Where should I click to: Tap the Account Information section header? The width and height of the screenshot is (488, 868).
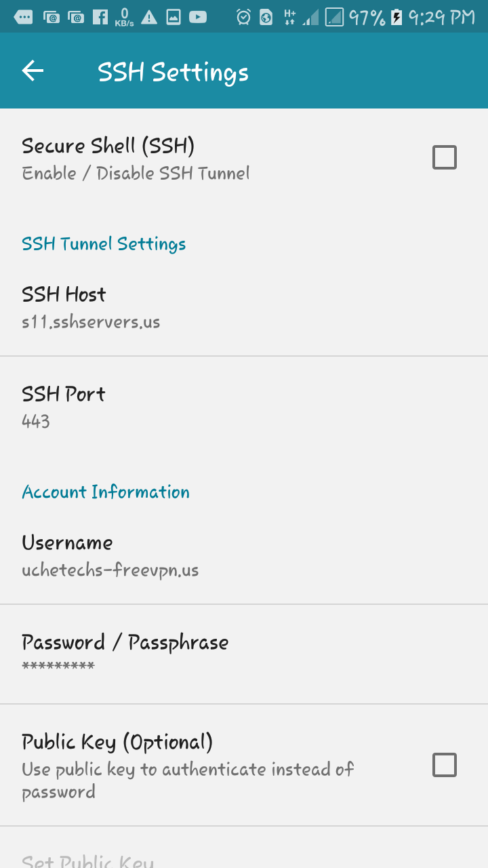coord(106,492)
